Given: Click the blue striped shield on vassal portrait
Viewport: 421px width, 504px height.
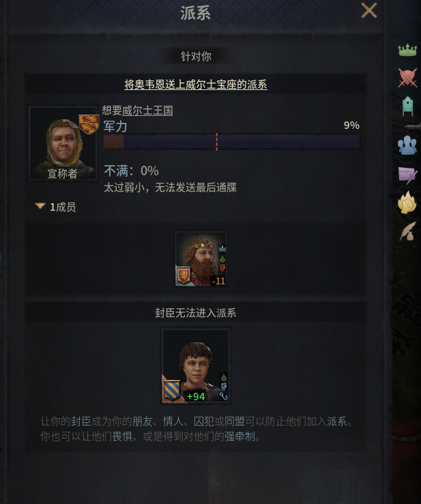Looking at the screenshot, I should click(x=172, y=390).
